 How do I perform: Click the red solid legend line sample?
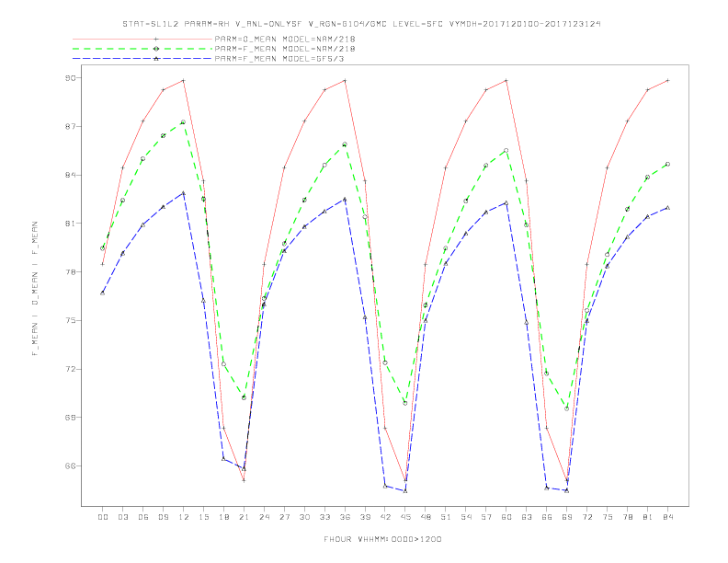coord(142,39)
